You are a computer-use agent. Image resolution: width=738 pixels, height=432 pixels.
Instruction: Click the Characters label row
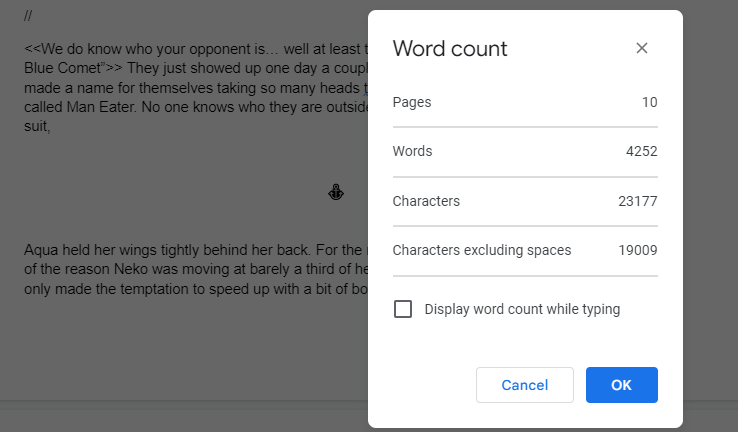426,201
